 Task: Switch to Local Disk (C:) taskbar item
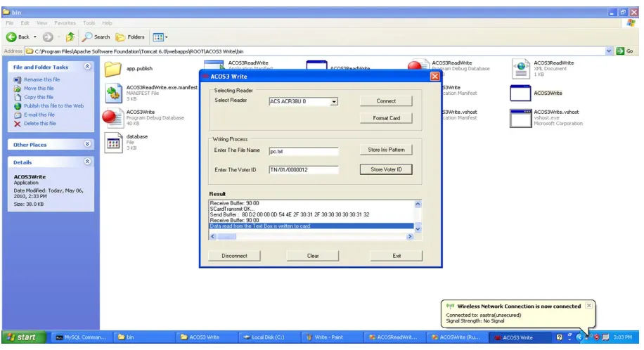[269, 337]
